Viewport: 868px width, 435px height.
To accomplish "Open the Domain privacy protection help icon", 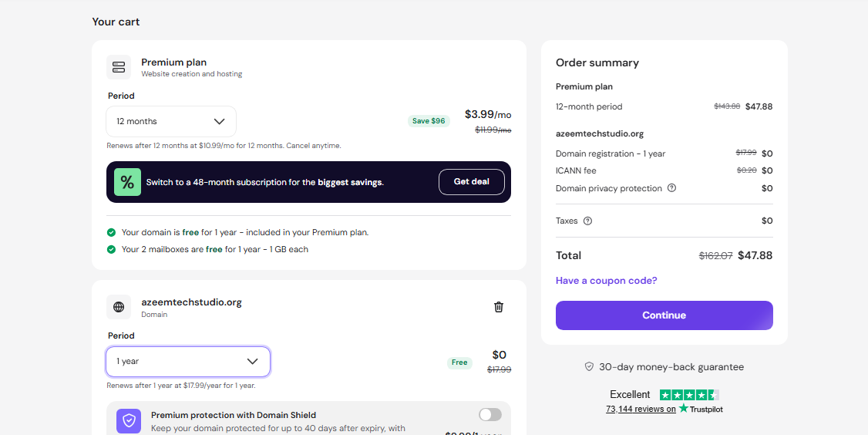I will click(x=671, y=188).
